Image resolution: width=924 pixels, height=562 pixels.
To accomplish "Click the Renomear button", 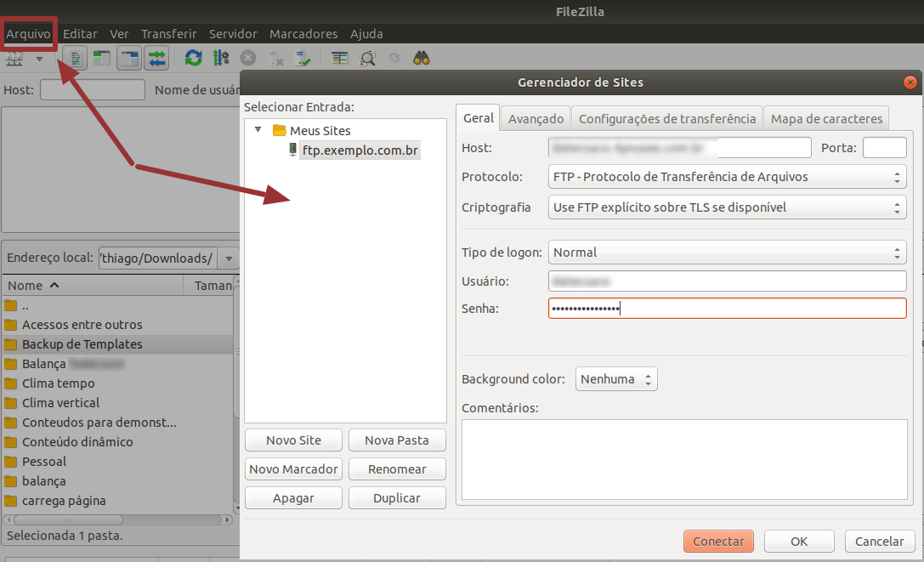I will [x=397, y=468].
